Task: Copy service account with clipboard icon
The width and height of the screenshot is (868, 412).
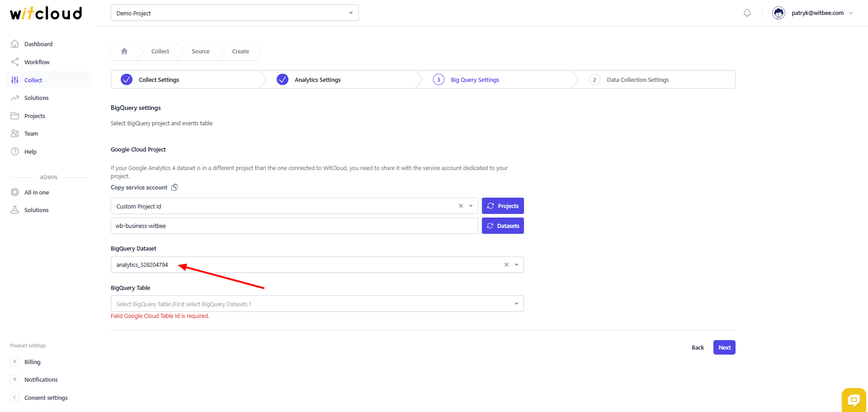Action: (175, 187)
